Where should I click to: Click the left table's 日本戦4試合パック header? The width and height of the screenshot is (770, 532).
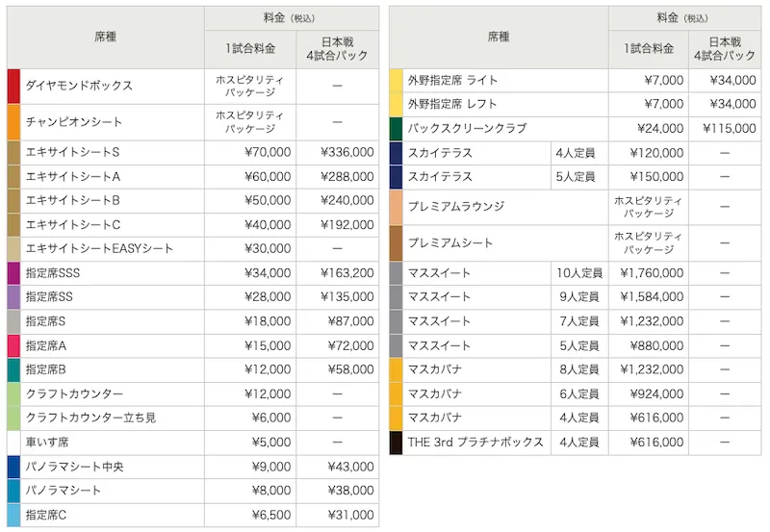pyautogui.click(x=338, y=49)
